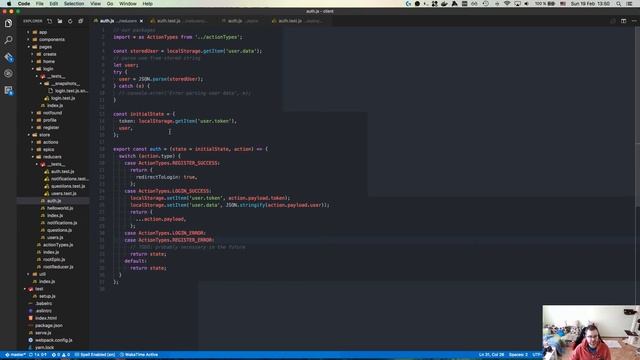This screenshot has width=640, height=360.
Task: Open the Edit menu
Action: 54,4
